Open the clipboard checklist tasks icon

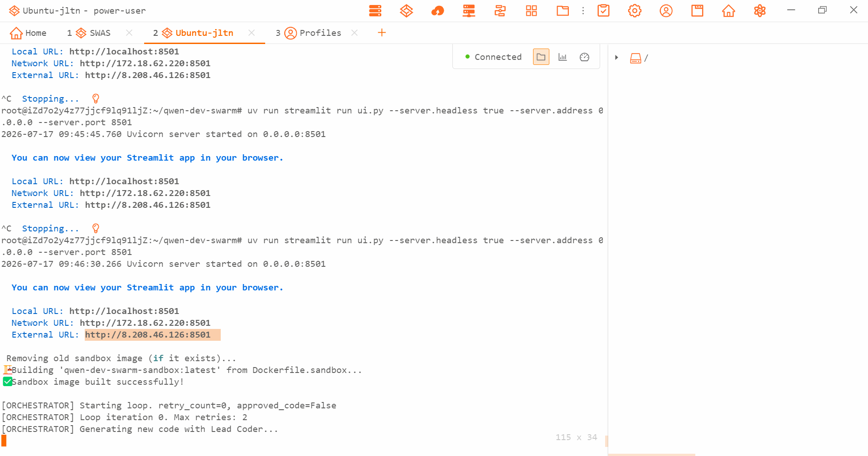604,10
